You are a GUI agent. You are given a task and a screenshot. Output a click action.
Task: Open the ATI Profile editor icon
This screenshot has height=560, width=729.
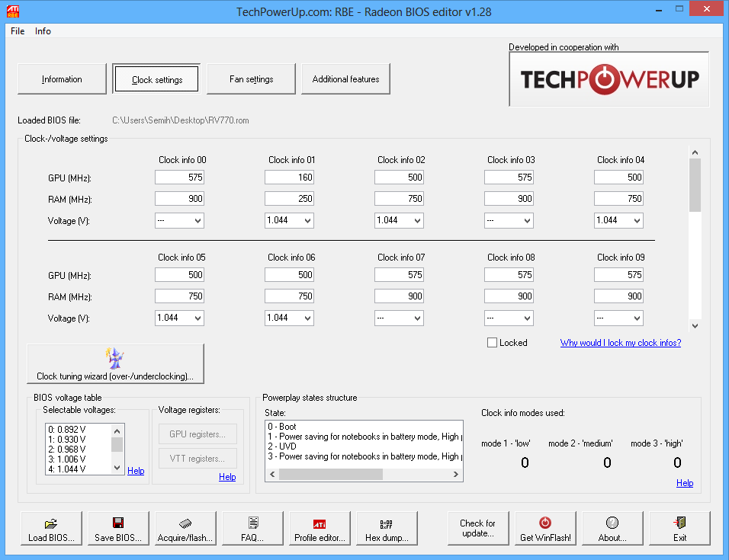tap(320, 523)
